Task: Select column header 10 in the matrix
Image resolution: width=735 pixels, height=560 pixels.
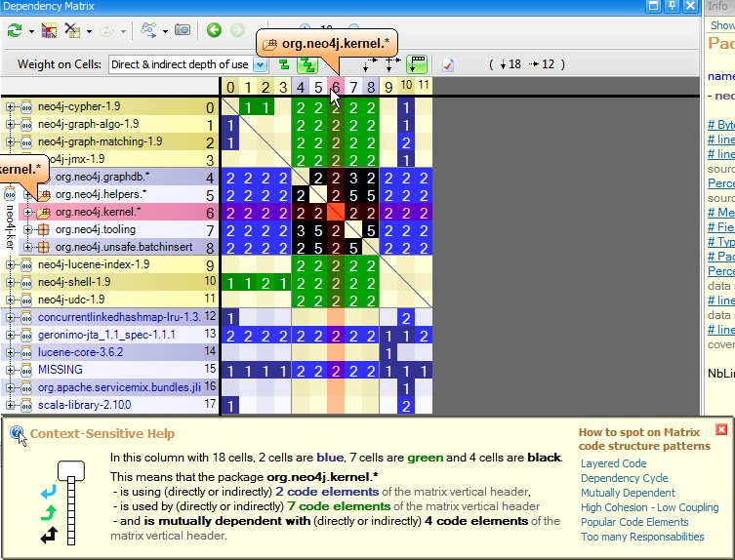Action: click(x=406, y=87)
